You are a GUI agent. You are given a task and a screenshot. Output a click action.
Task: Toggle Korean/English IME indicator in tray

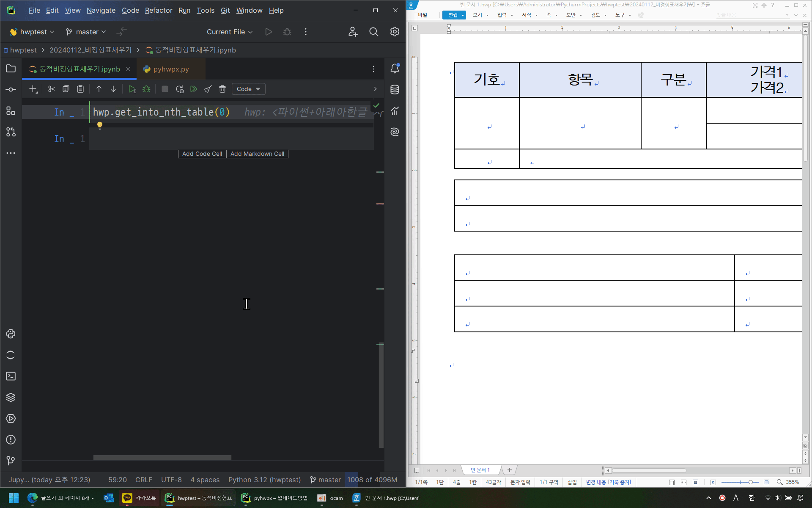click(752, 498)
